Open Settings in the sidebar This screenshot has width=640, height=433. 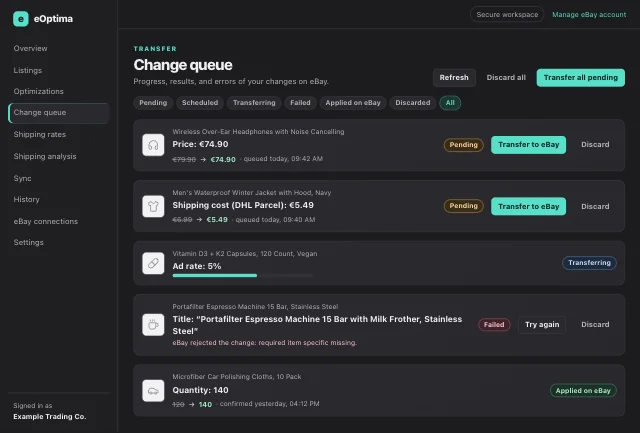pyautogui.click(x=29, y=242)
